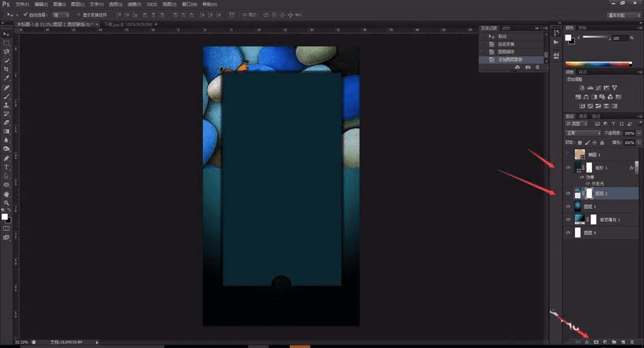Select the Crop tool in the toolbox
The image size is (644, 348).
coord(6,69)
